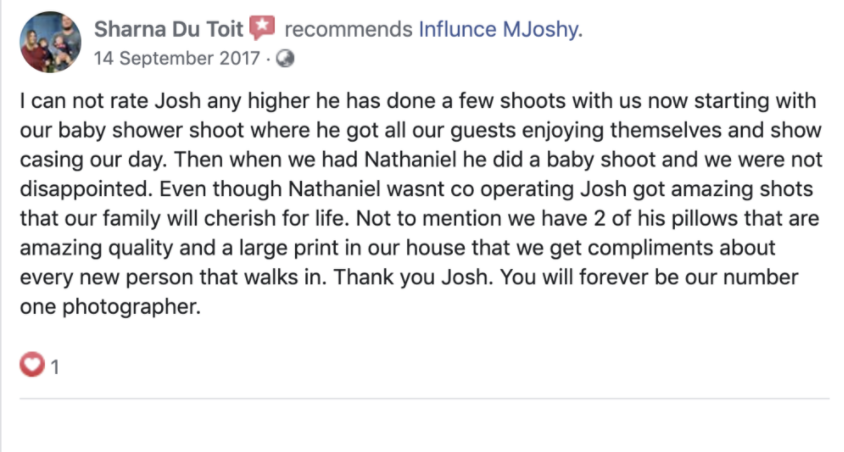844x452 pixels.
Task: Click the word "recommends" in the header
Action: [348, 30]
